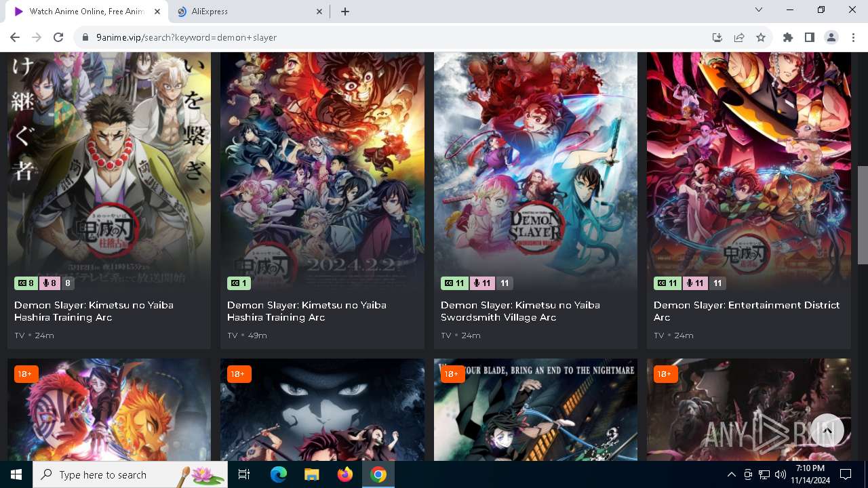Click dub count badge 8 on first card
The image size is (868, 488).
point(49,283)
